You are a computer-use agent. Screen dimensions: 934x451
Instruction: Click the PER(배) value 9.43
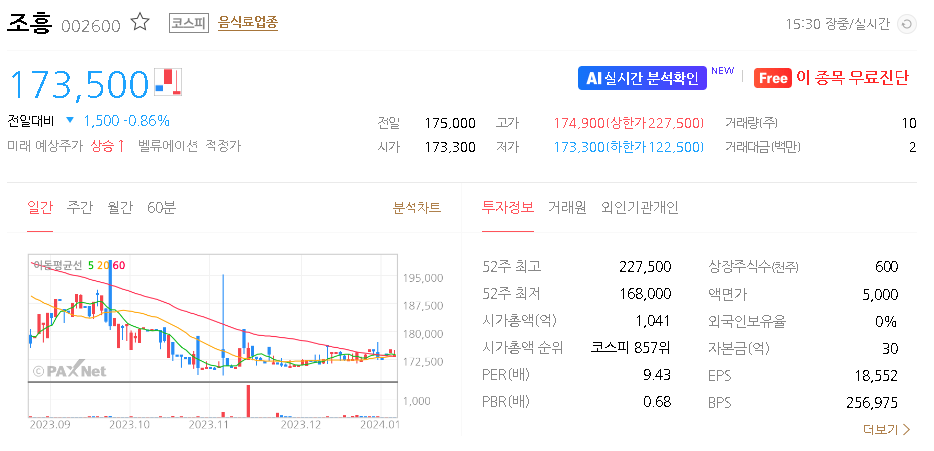point(657,375)
